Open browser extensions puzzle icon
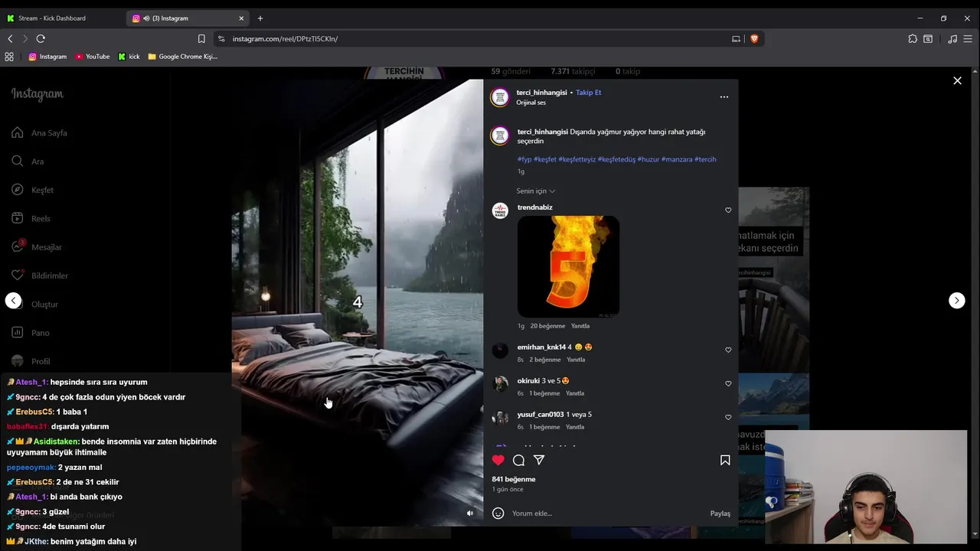The width and height of the screenshot is (980, 551). (x=913, y=38)
